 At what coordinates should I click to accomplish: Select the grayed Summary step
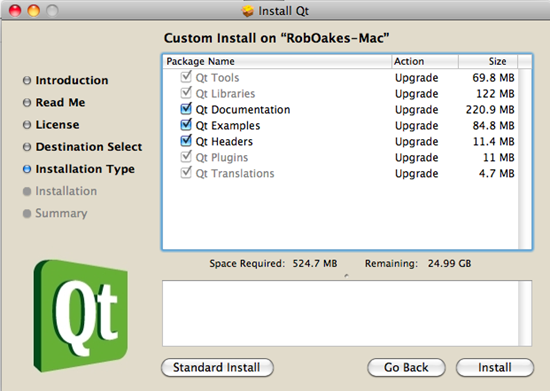[x=55, y=213]
